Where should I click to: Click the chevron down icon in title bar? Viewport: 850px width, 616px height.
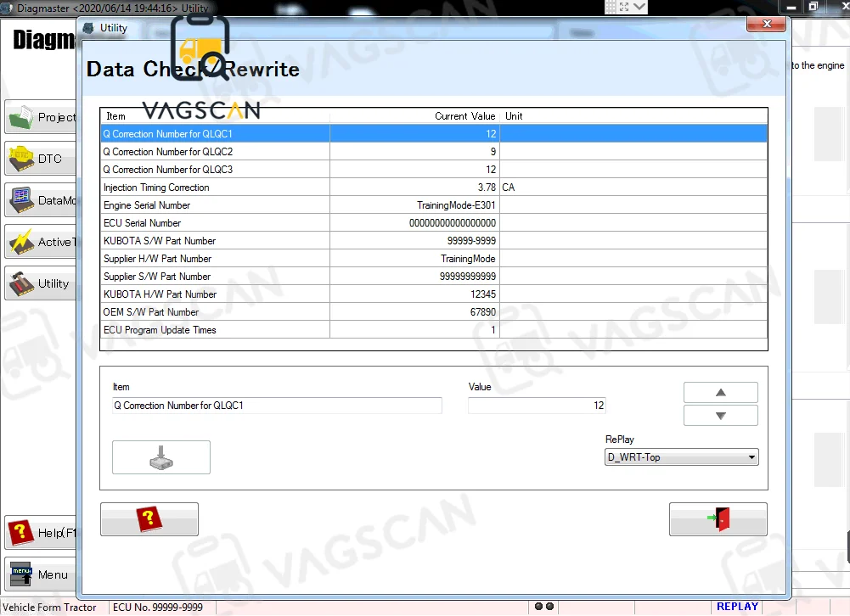coord(639,7)
